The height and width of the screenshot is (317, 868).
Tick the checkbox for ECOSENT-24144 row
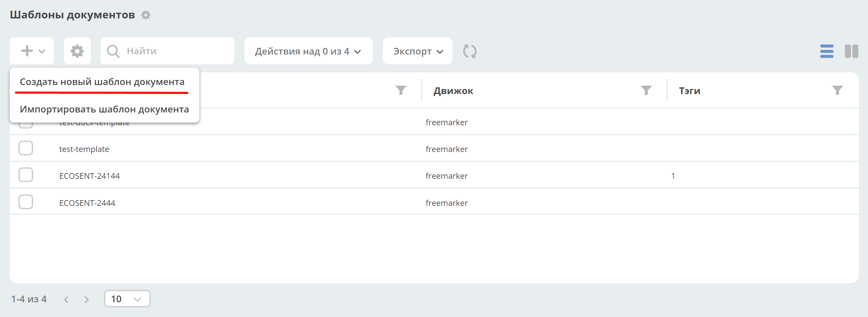(26, 175)
